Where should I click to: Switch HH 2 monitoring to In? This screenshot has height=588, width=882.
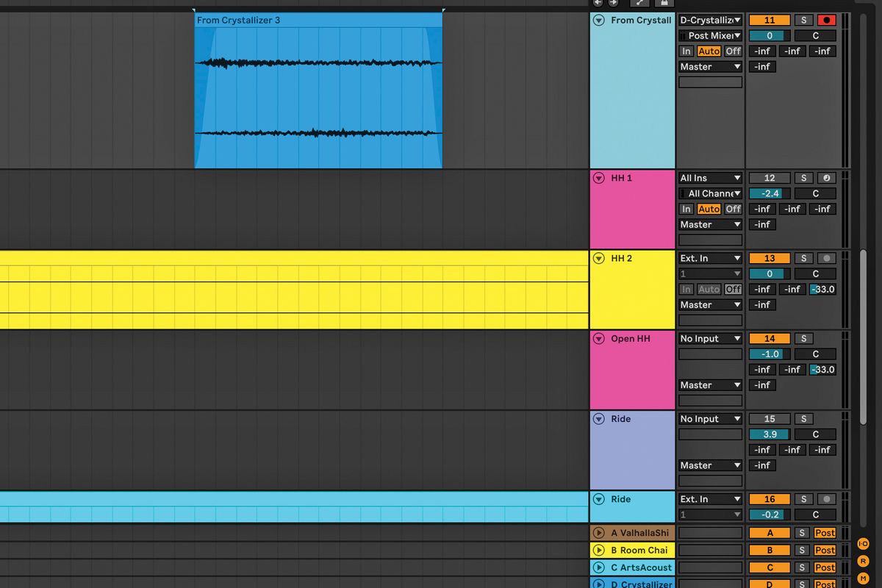(x=686, y=290)
